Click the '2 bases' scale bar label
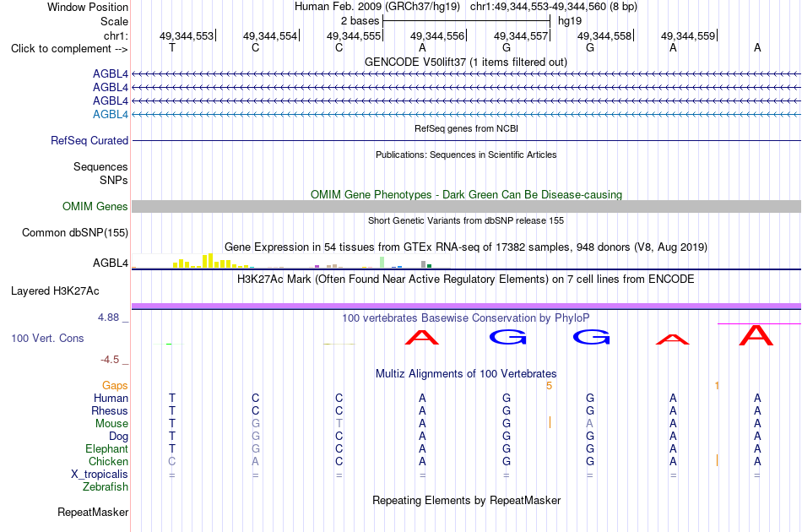The image size is (802, 532). [360, 21]
